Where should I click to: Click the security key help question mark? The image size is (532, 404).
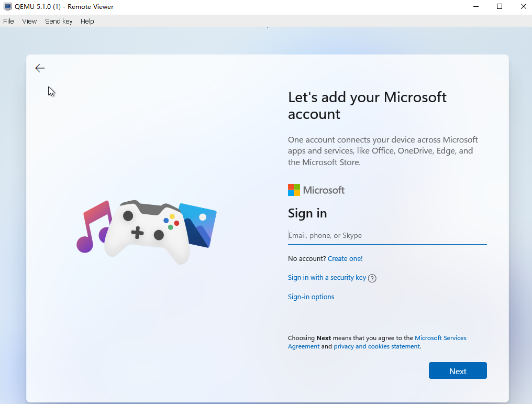[x=372, y=278]
